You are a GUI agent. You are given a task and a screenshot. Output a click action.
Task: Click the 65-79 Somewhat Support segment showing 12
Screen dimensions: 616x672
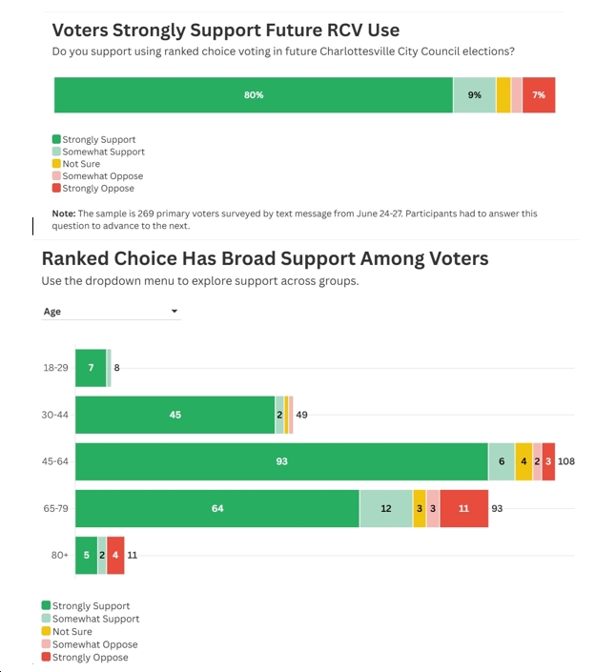[386, 509]
